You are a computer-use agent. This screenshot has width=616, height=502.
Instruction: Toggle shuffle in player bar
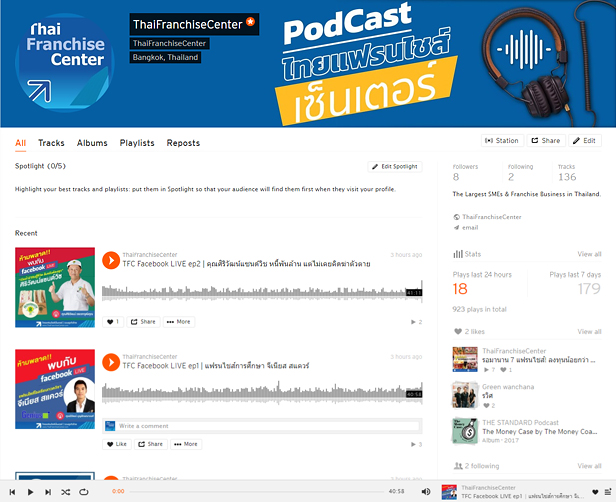click(66, 492)
